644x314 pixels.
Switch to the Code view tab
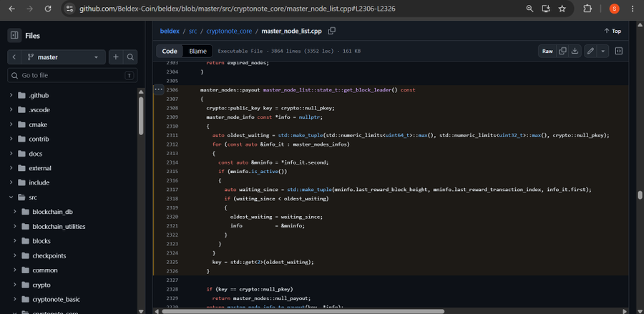170,51
